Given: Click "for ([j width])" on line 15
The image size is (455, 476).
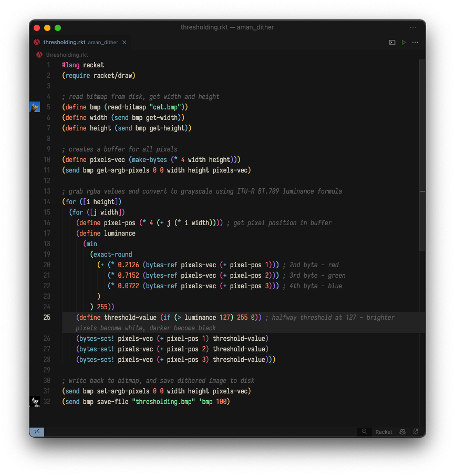Looking at the screenshot, I should 97,212.
